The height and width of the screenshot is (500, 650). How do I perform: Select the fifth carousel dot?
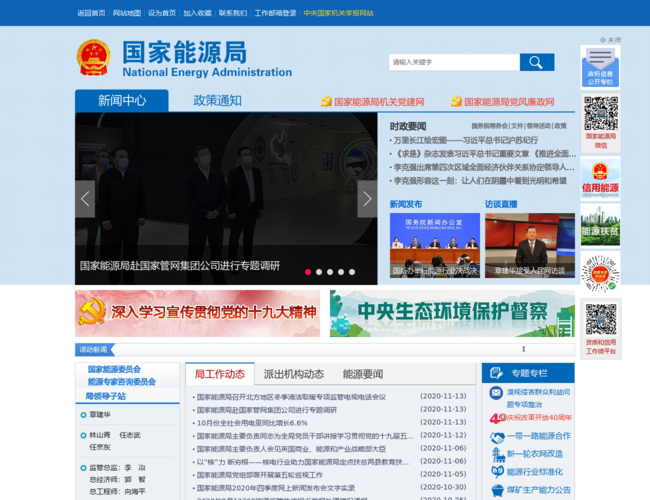point(352,272)
